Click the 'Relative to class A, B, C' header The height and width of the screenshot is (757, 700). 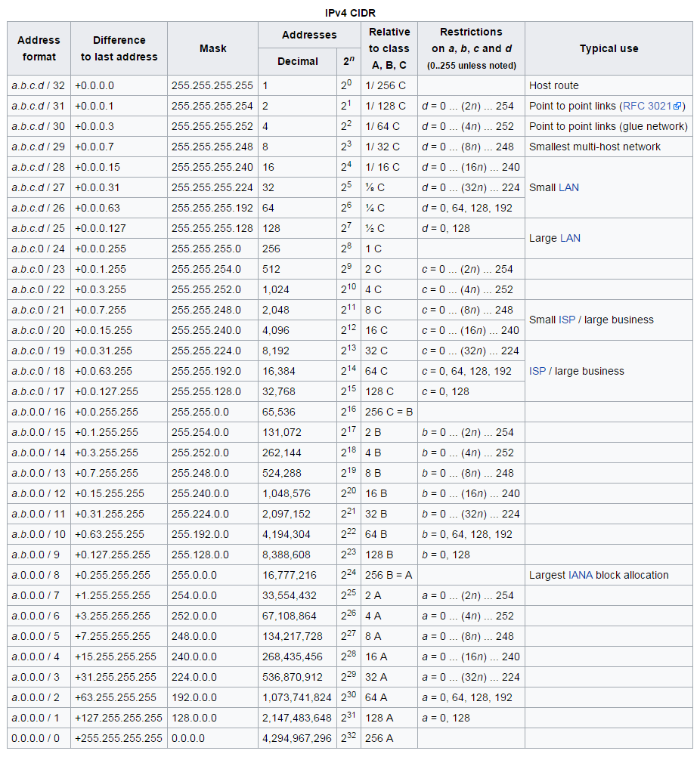[389, 48]
